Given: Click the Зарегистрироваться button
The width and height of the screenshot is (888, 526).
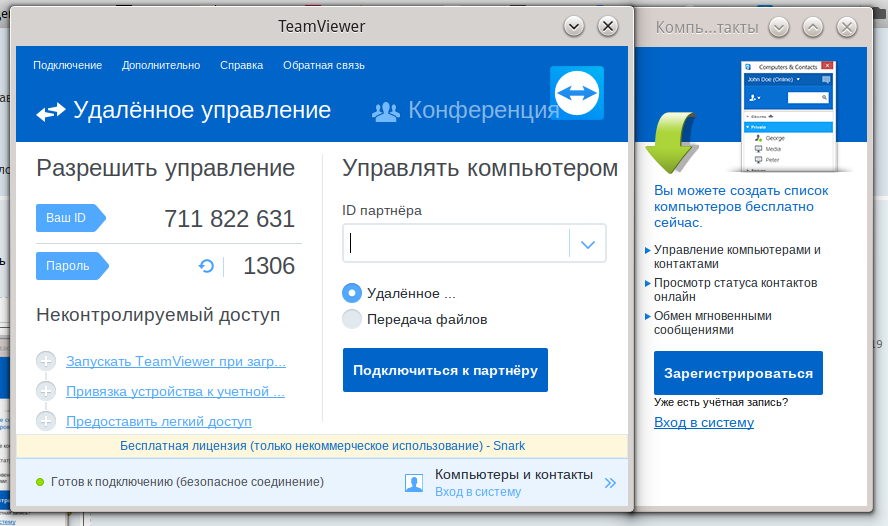Looking at the screenshot, I should click(738, 373).
